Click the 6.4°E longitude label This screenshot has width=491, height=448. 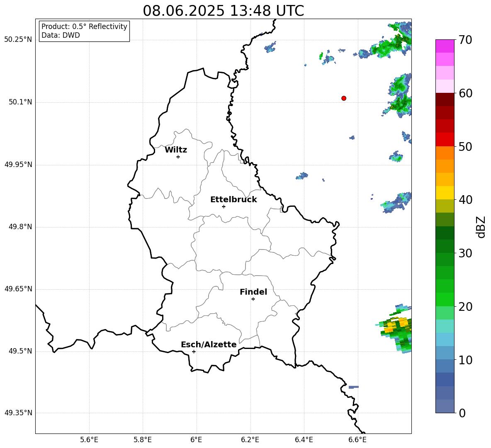pyautogui.click(x=304, y=440)
